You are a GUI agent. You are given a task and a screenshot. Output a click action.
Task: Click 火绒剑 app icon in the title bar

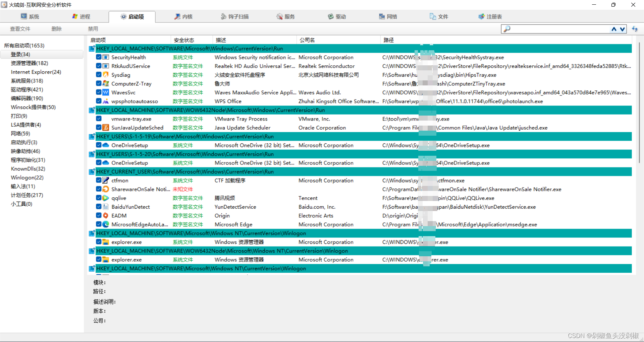click(x=4, y=5)
